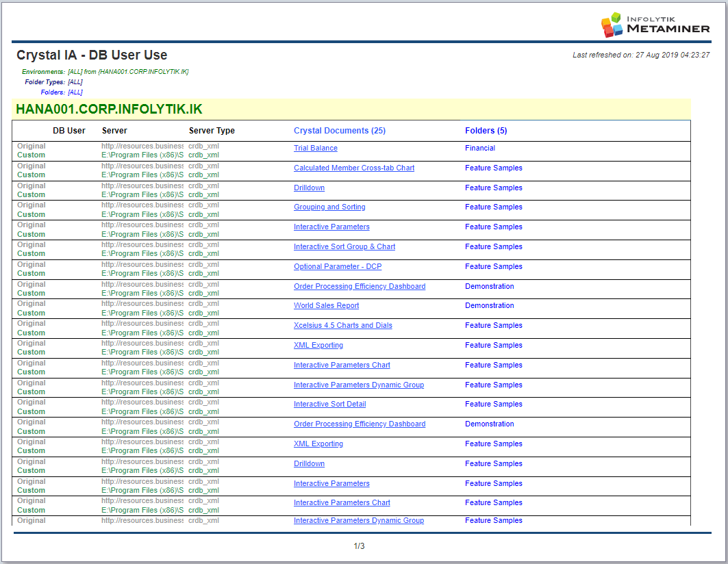Click Original label in the Trial Balance row
The width and height of the screenshot is (728, 564).
[31, 146]
